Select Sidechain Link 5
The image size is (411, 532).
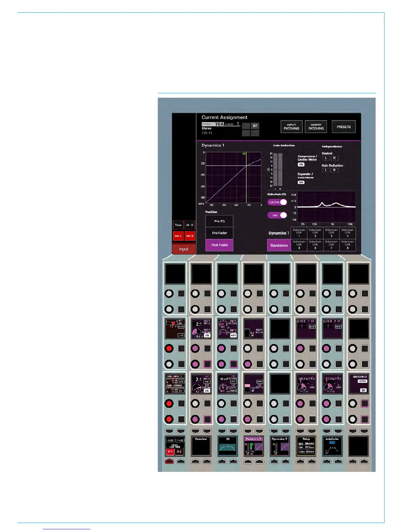pos(299,245)
